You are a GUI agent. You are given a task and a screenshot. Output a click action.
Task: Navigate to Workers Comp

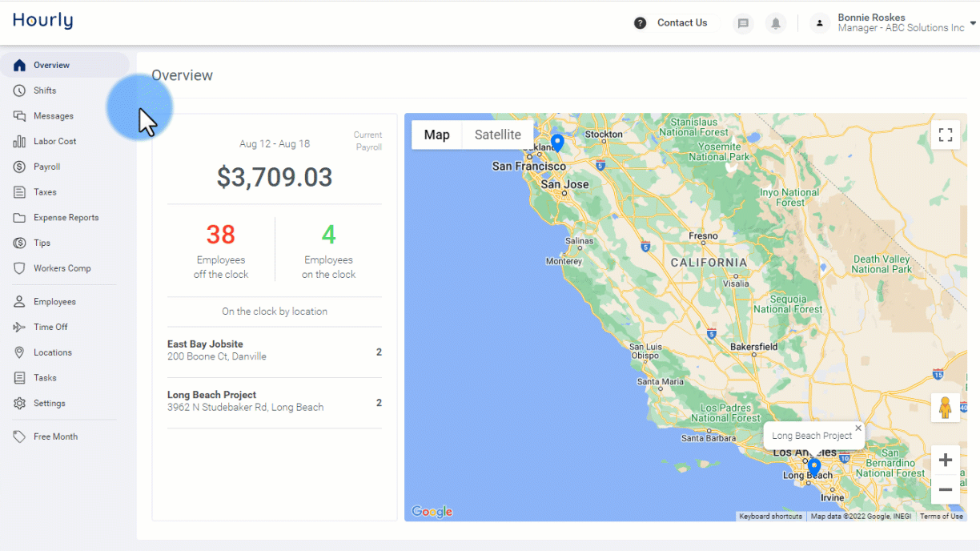[64, 268]
